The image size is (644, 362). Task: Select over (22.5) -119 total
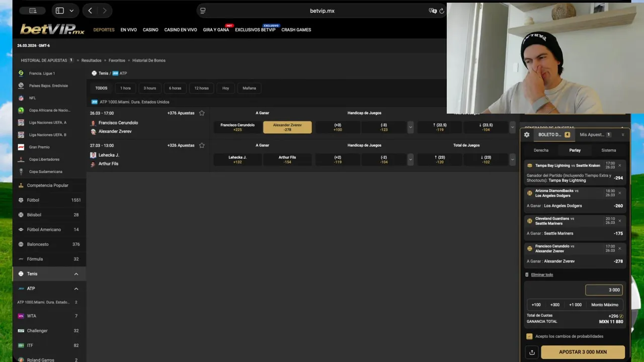coord(440,127)
